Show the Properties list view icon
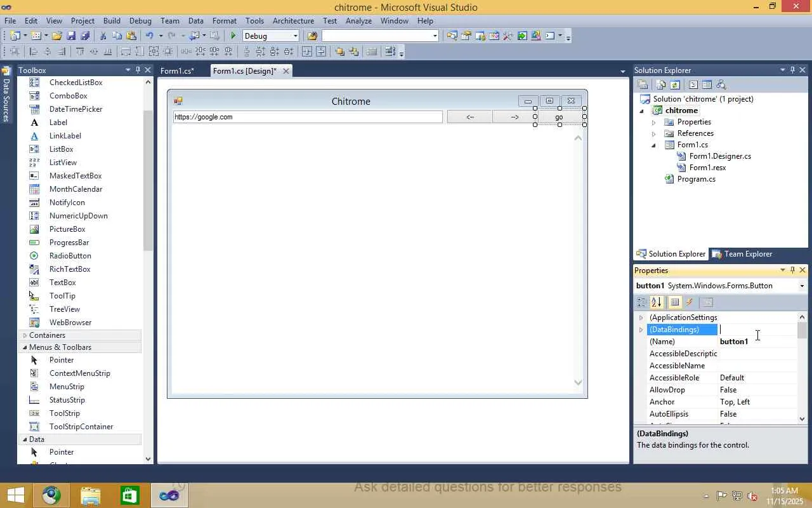Image resolution: width=812 pixels, height=508 pixels. tap(675, 302)
